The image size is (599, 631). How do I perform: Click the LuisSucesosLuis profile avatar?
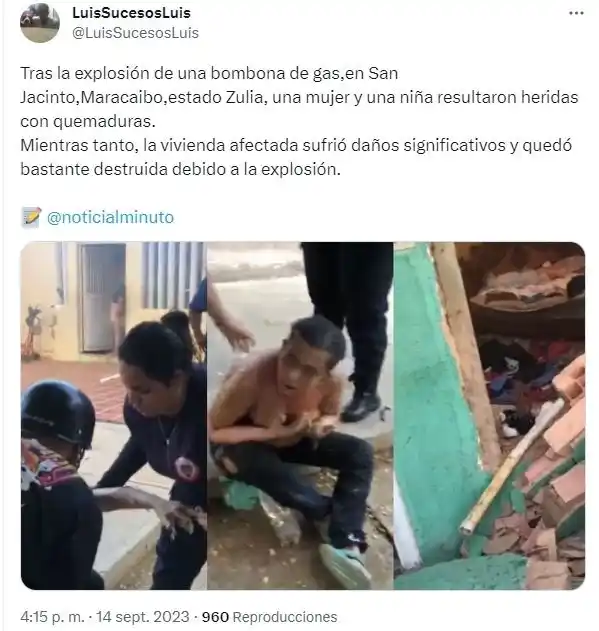tap(40, 23)
